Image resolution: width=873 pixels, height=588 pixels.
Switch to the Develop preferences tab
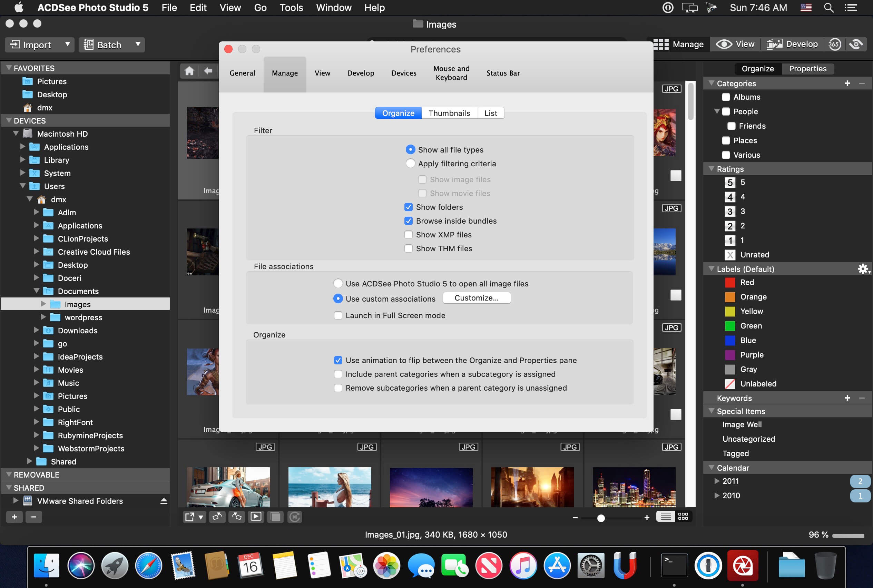pyautogui.click(x=360, y=73)
